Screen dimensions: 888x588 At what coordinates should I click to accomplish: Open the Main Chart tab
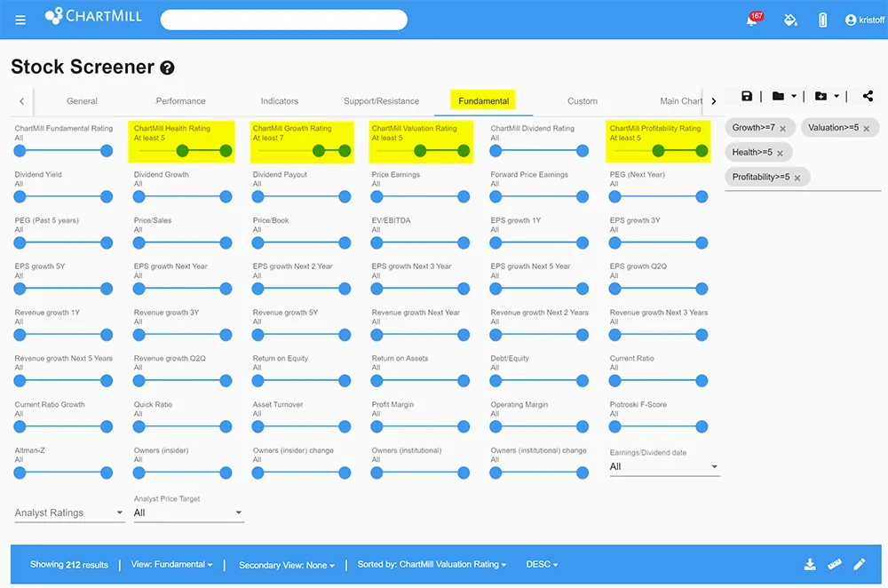click(680, 101)
